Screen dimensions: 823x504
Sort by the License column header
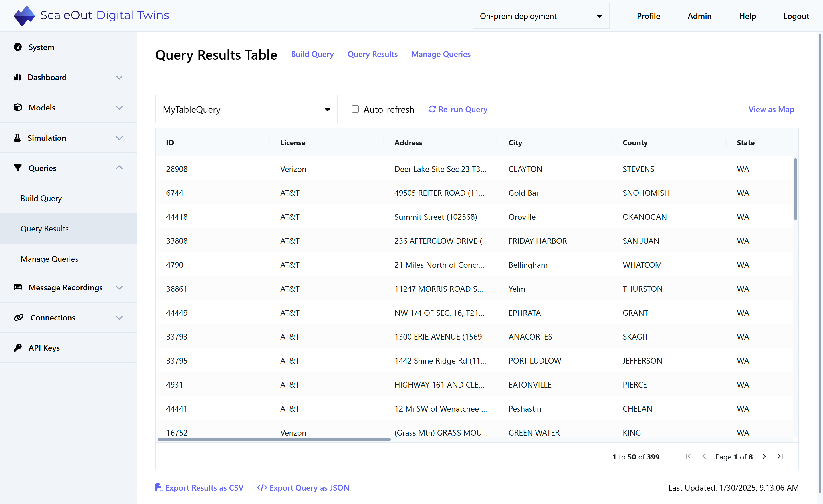pyautogui.click(x=293, y=142)
